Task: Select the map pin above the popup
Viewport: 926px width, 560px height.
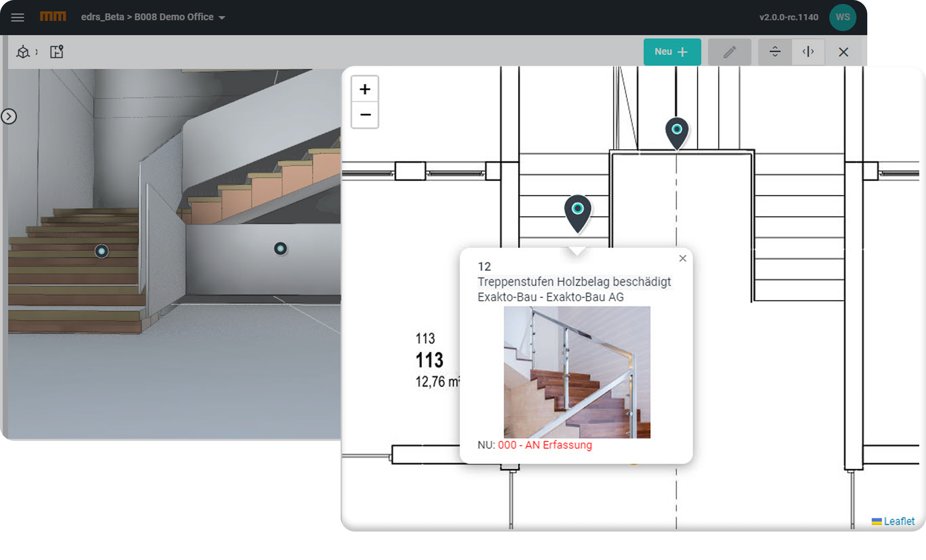Action: [x=577, y=211]
